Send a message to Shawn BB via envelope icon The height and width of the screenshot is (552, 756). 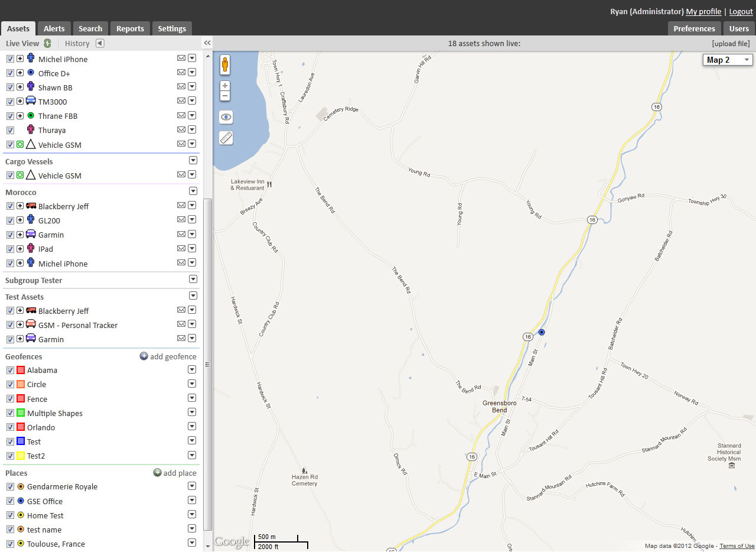tap(181, 86)
